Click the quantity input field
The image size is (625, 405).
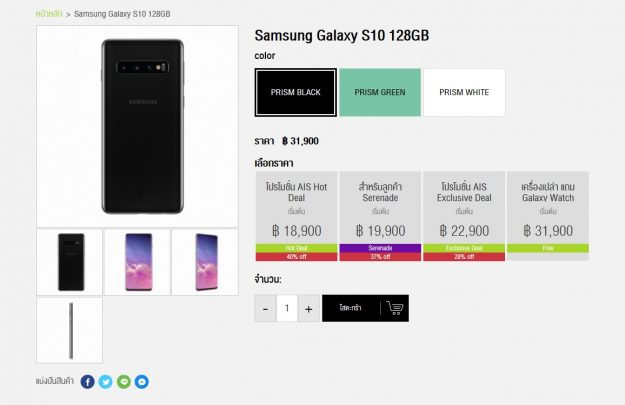(x=287, y=308)
